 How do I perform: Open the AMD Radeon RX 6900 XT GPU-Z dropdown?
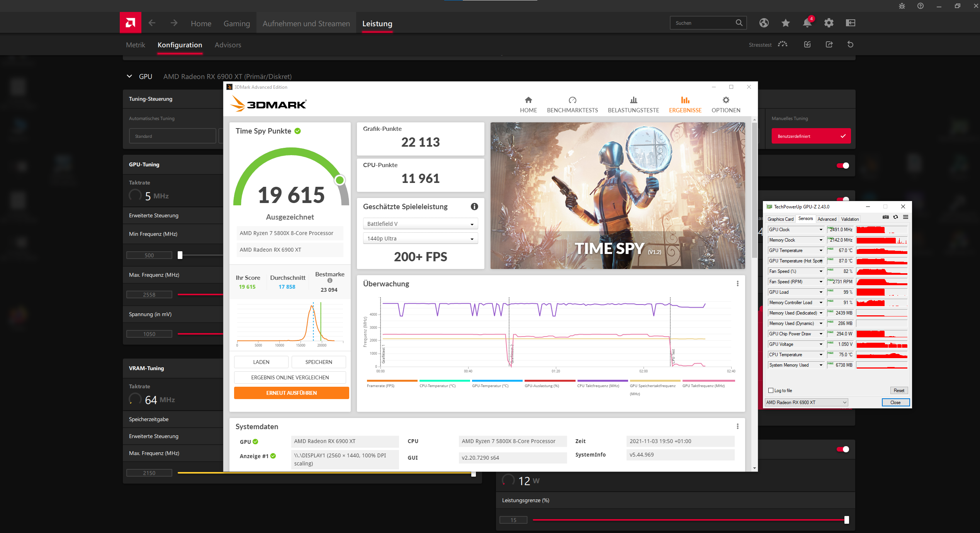806,402
